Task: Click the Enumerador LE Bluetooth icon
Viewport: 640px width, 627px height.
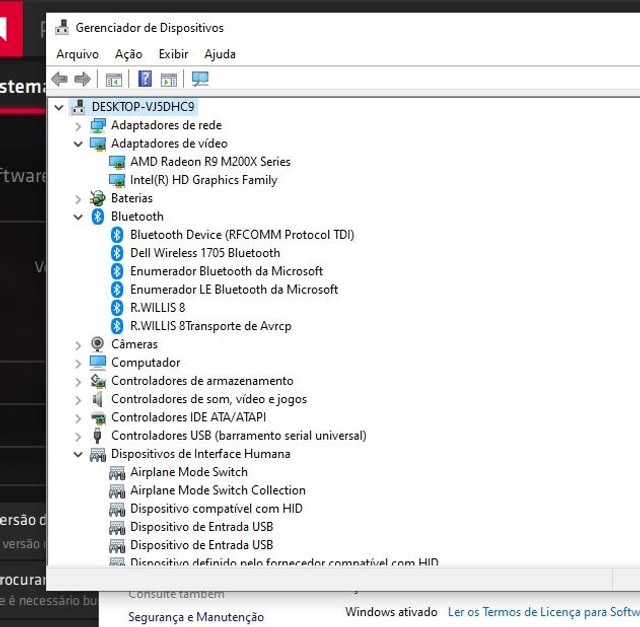Action: [117, 289]
